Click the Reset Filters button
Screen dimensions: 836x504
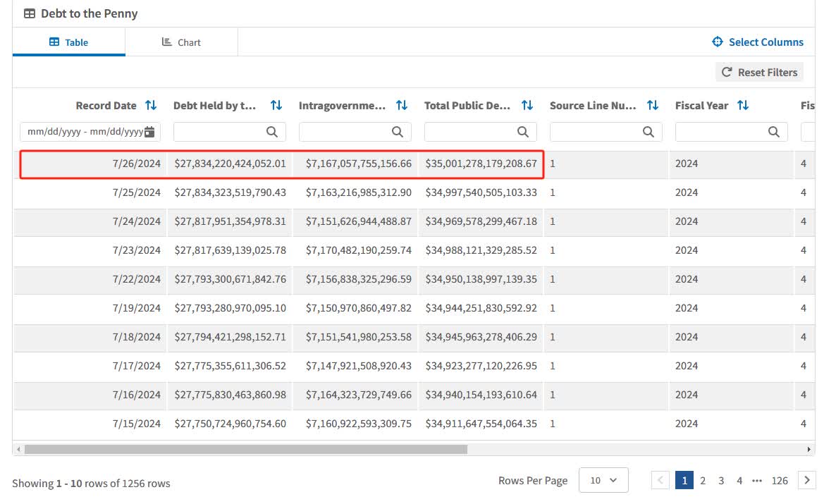(x=759, y=72)
